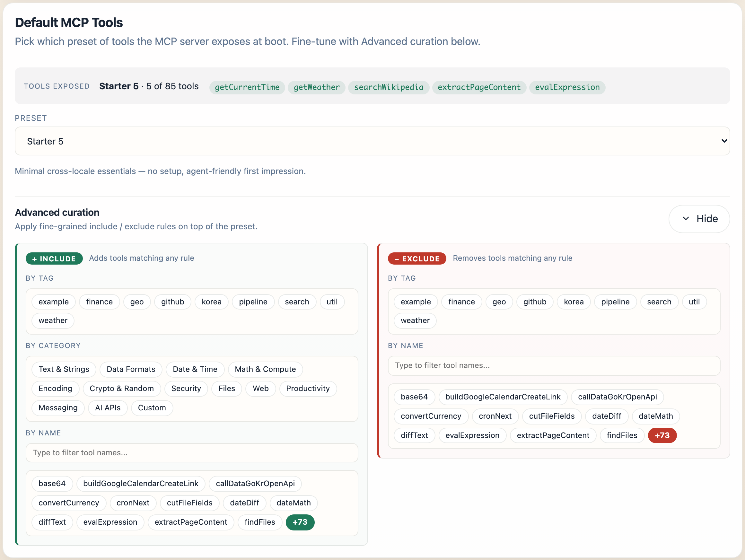Viewport: 745px width, 560px height.
Task: Expand red +73 more exclude tools
Action: [x=662, y=436]
